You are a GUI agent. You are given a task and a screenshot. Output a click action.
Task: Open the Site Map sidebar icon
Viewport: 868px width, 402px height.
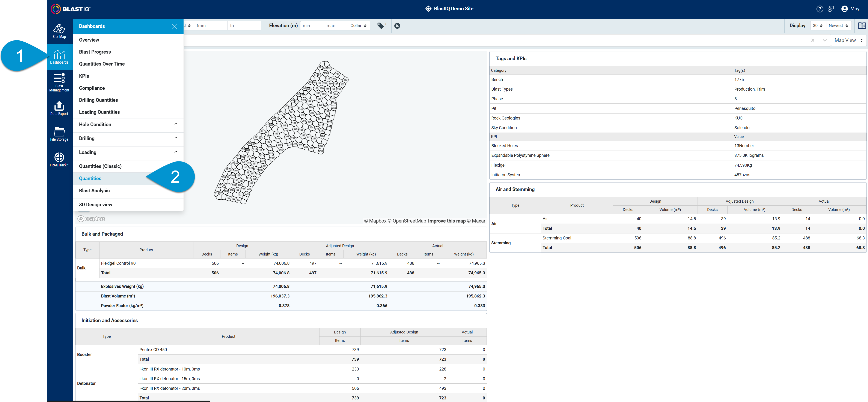coord(59,31)
